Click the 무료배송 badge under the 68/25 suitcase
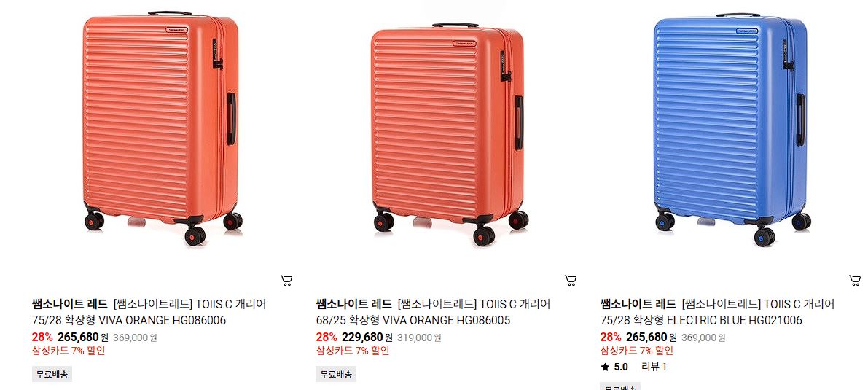 336,374
